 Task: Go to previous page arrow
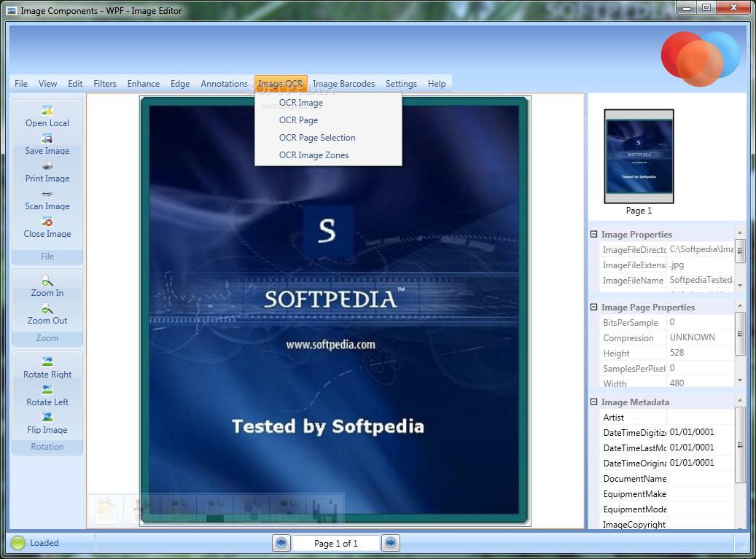pos(281,543)
